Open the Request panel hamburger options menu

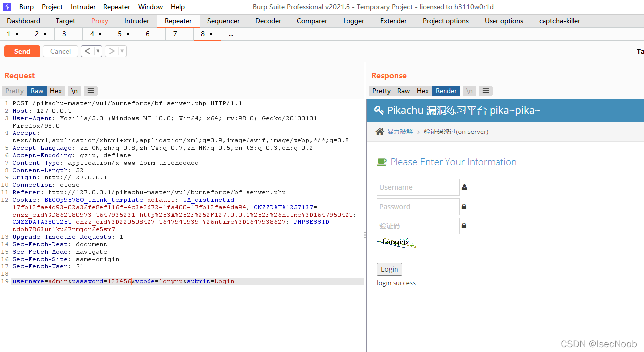(90, 91)
